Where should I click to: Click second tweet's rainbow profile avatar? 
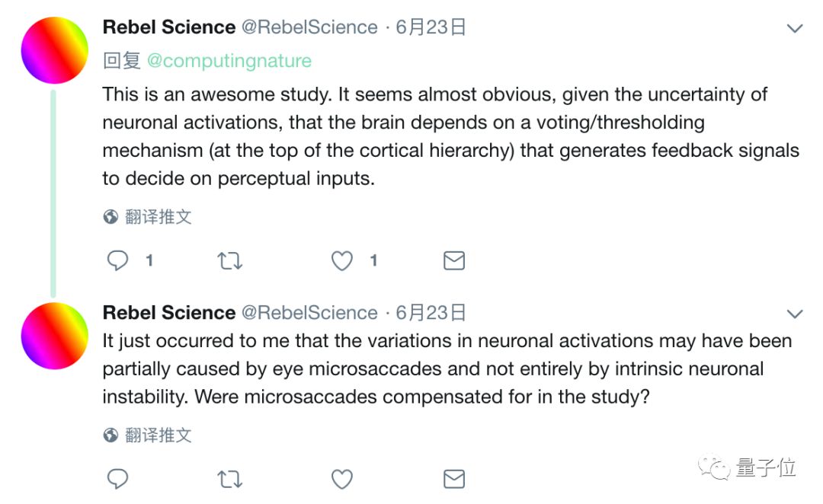tap(55, 336)
